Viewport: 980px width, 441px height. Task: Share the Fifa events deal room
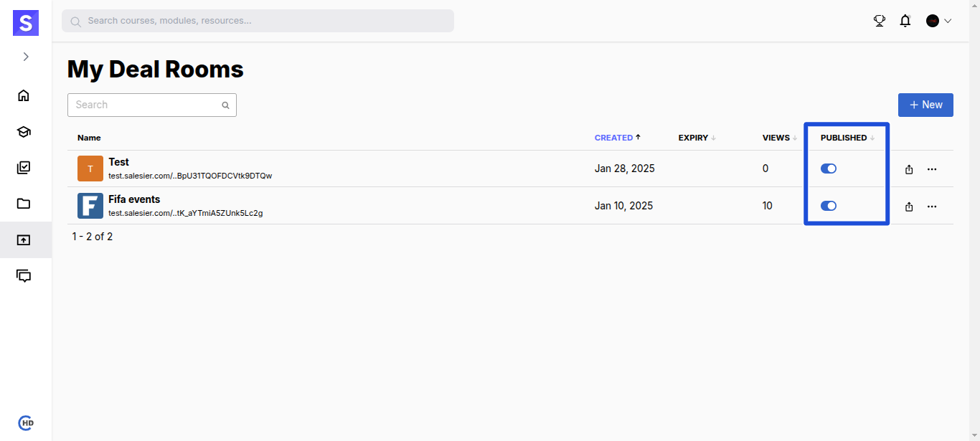click(x=909, y=207)
